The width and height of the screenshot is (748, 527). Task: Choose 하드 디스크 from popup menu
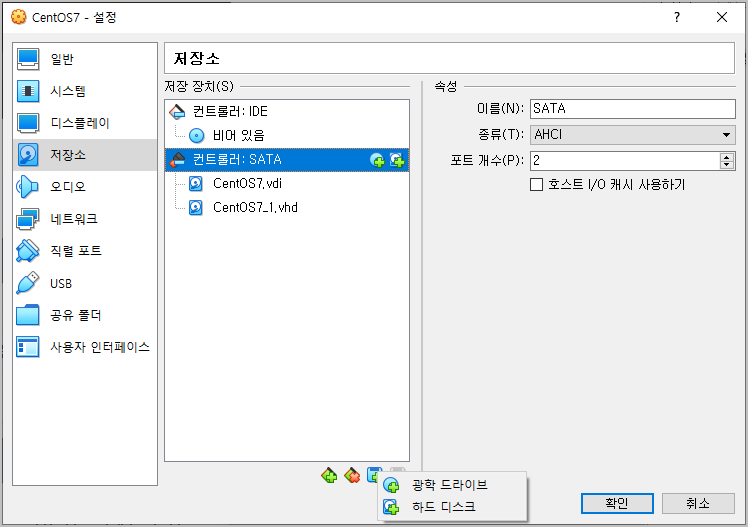tap(452, 507)
